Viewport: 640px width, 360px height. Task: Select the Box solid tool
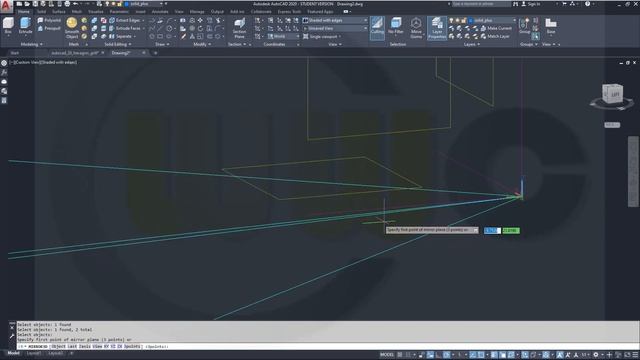(x=8, y=26)
